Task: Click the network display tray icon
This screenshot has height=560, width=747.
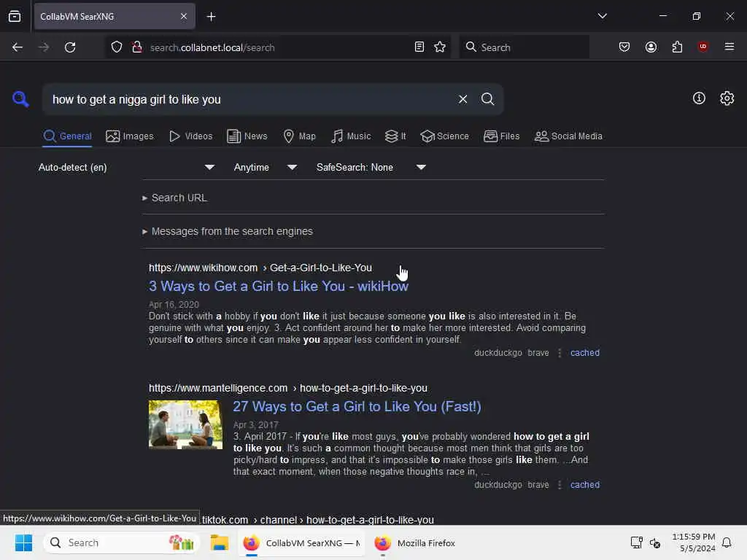Action: pyautogui.click(x=636, y=542)
